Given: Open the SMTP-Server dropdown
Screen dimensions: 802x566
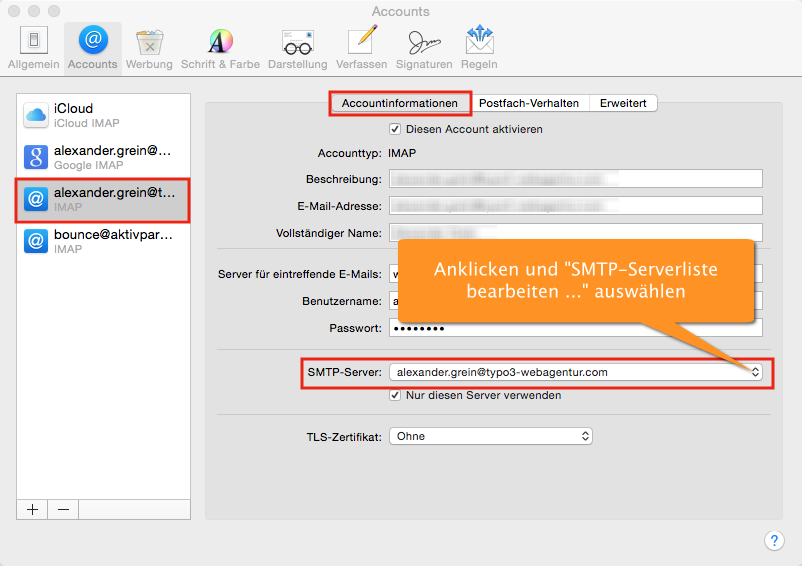Looking at the screenshot, I should (576, 372).
